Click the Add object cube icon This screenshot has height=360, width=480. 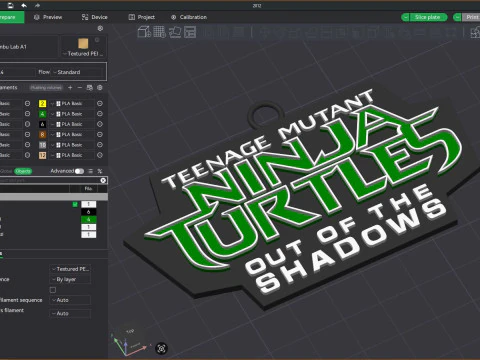click(144, 32)
